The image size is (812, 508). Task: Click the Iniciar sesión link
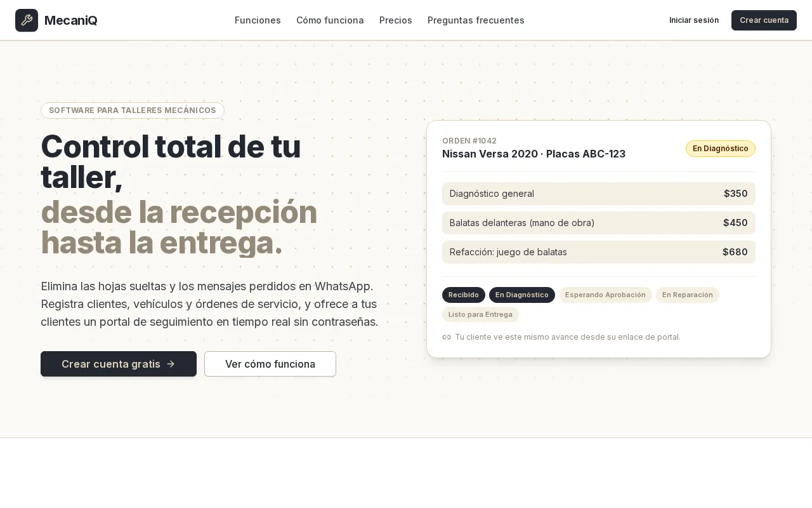click(694, 20)
